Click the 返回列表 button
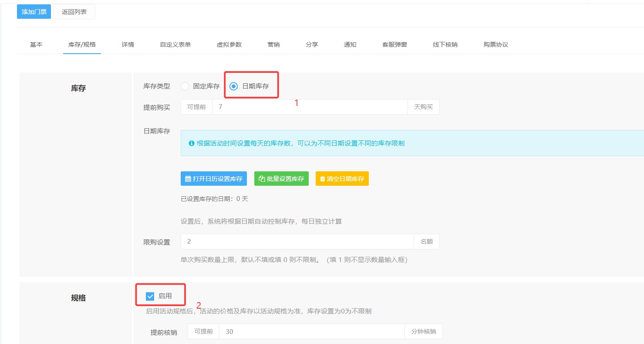 74,12
